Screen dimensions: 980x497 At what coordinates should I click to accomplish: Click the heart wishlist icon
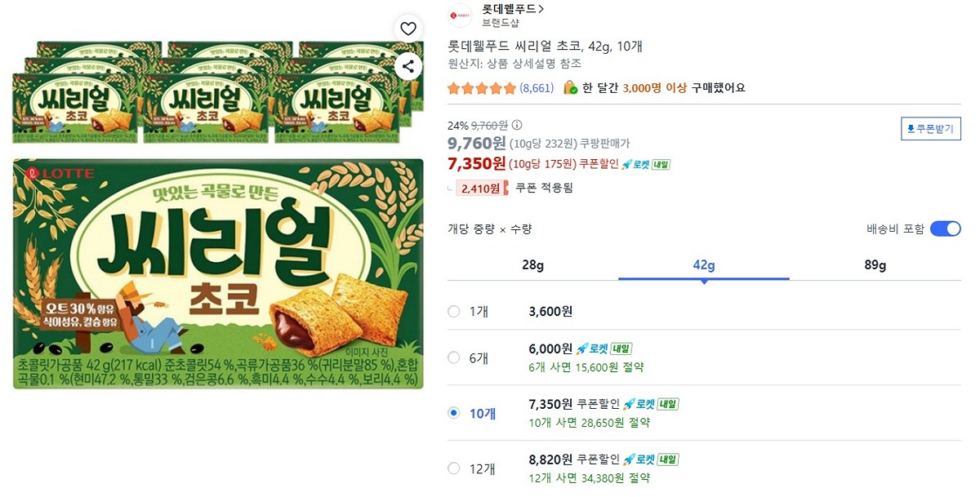click(408, 29)
